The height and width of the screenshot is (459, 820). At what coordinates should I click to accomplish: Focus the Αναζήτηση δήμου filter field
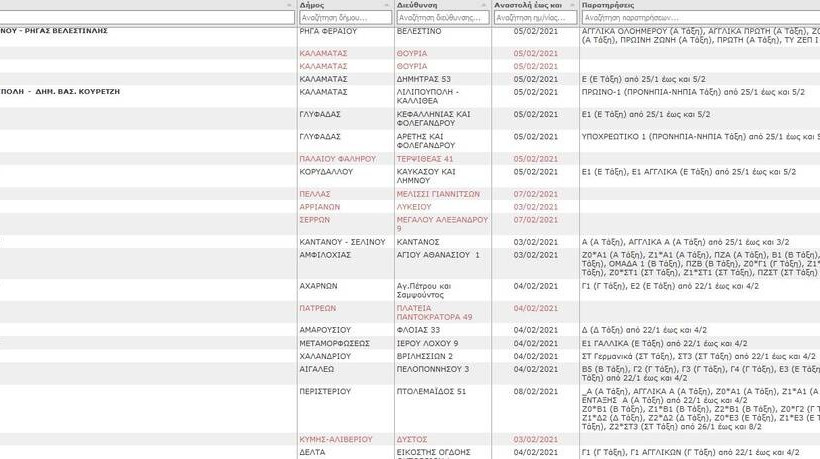(344, 18)
